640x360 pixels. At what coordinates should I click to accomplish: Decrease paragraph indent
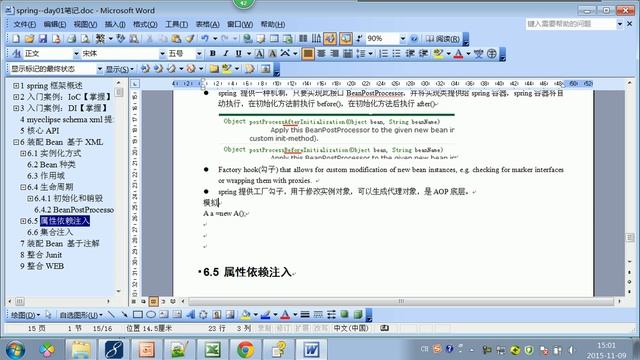click(x=410, y=53)
